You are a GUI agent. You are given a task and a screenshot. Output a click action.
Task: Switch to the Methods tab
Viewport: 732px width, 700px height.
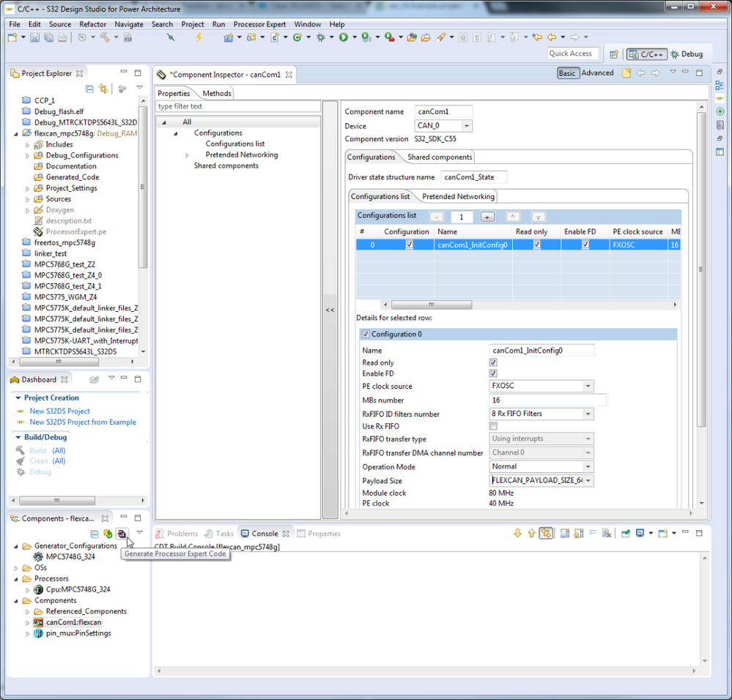coord(217,93)
